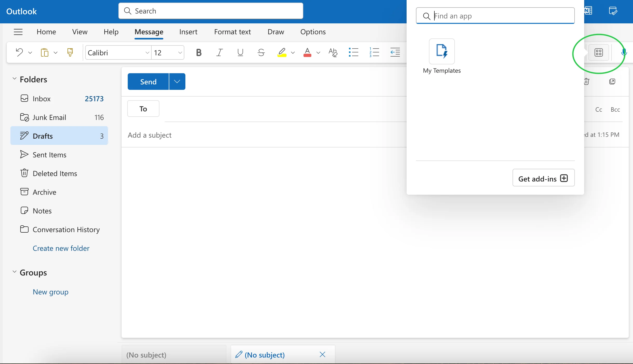Apply red font color
Image resolution: width=633 pixels, height=364 pixels.
(x=307, y=52)
